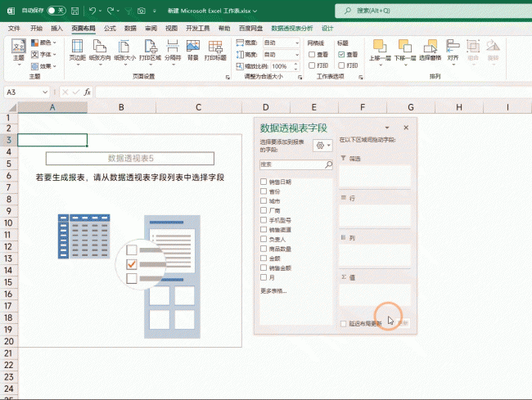Click the Undo icon
Viewport: 532px width, 400px height.
[x=92, y=11]
